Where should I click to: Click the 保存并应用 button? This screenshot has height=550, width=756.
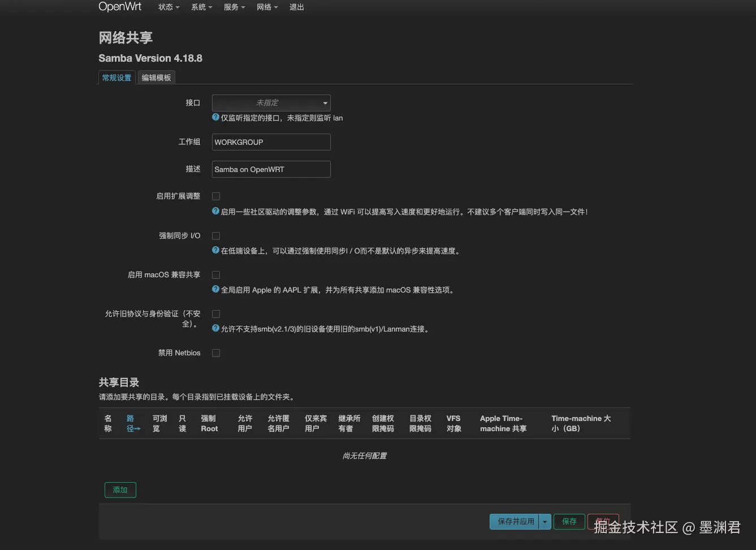[515, 522]
